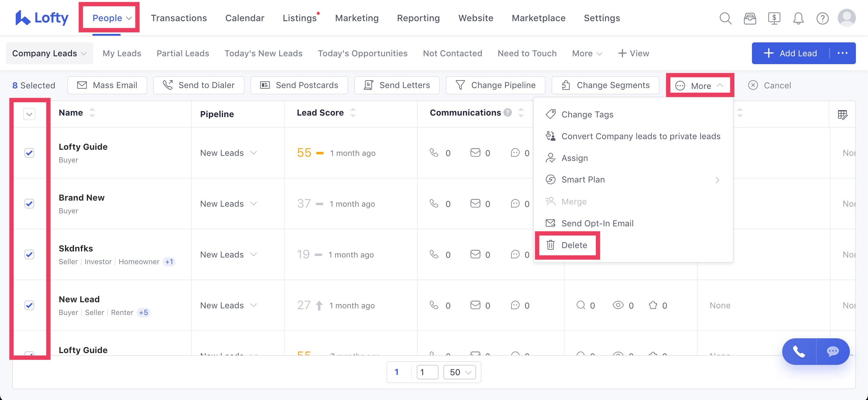This screenshot has height=400, width=868.
Task: Open the dollar sign monitor icon
Action: coord(774,18)
